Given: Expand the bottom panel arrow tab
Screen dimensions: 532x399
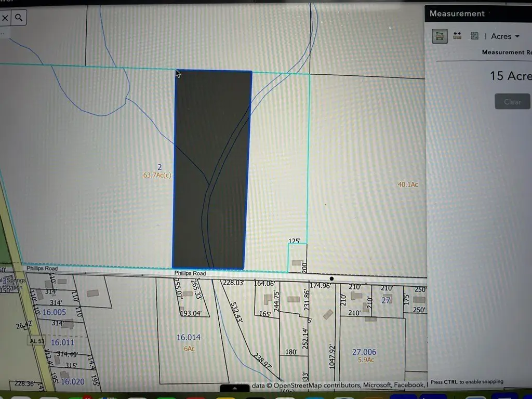Looking at the screenshot, I should (x=235, y=388).
